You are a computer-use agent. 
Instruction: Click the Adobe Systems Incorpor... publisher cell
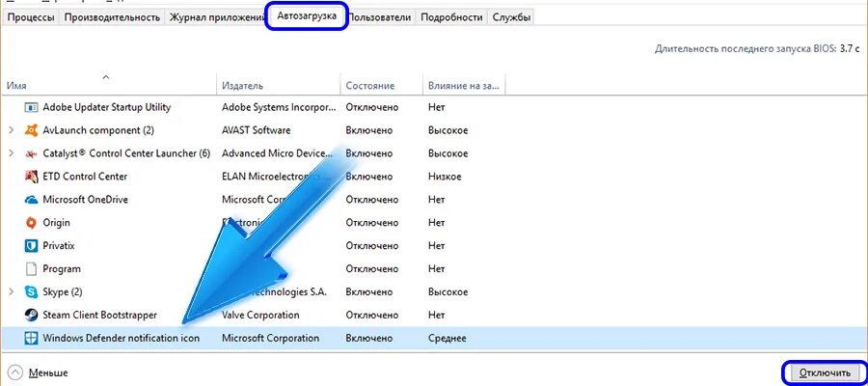click(279, 107)
